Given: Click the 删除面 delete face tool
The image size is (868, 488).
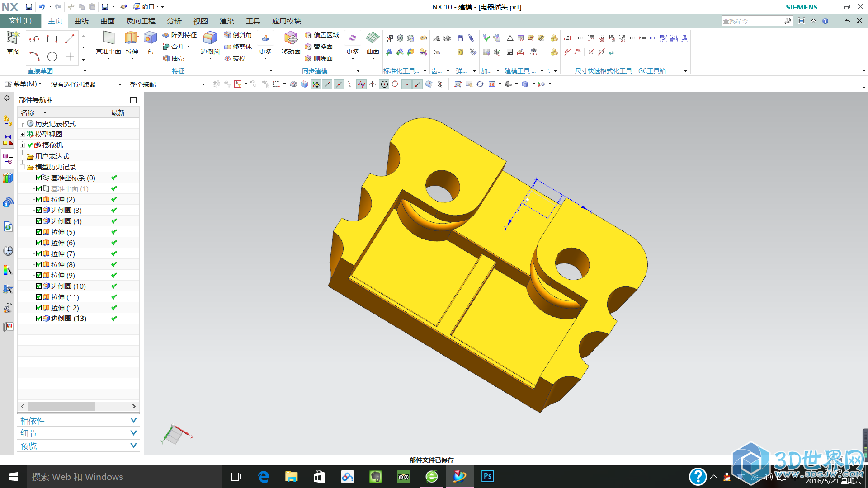Looking at the screenshot, I should point(319,58).
